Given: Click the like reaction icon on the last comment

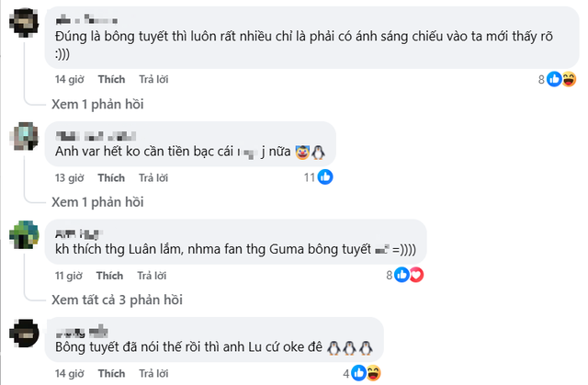Looking at the screenshot, I should coord(358,373).
